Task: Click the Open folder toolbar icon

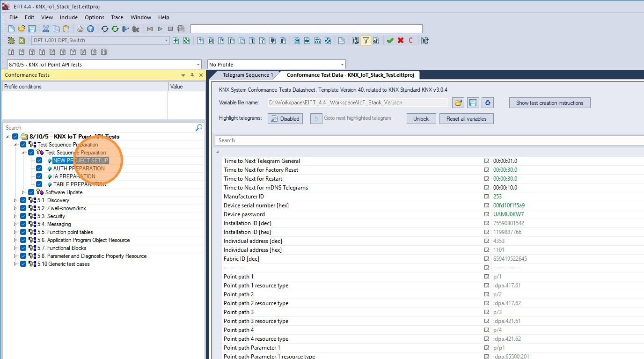Action: click(x=22, y=29)
